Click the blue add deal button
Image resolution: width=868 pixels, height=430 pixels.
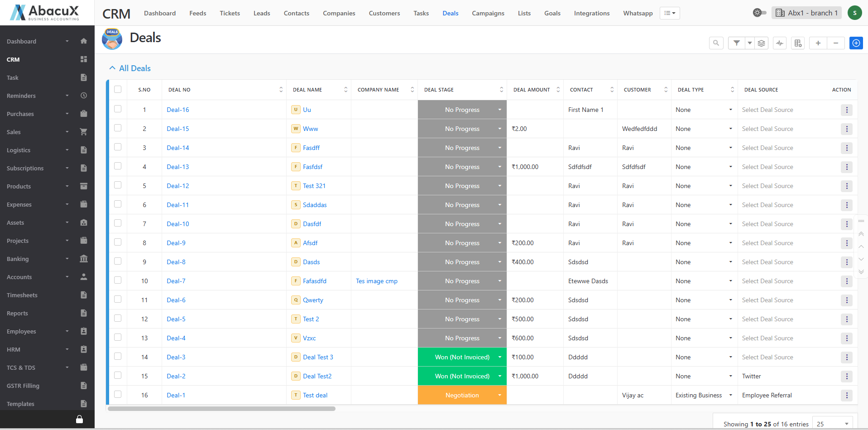[x=856, y=43]
